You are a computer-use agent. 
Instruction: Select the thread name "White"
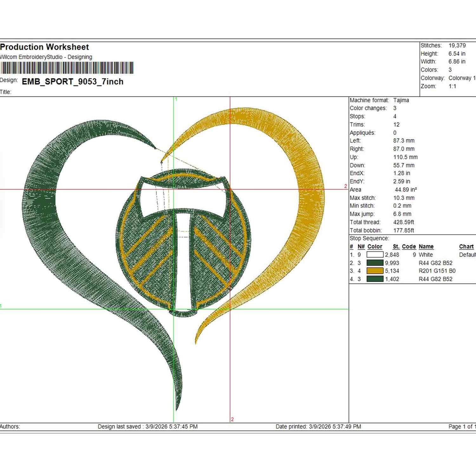[x=426, y=255]
